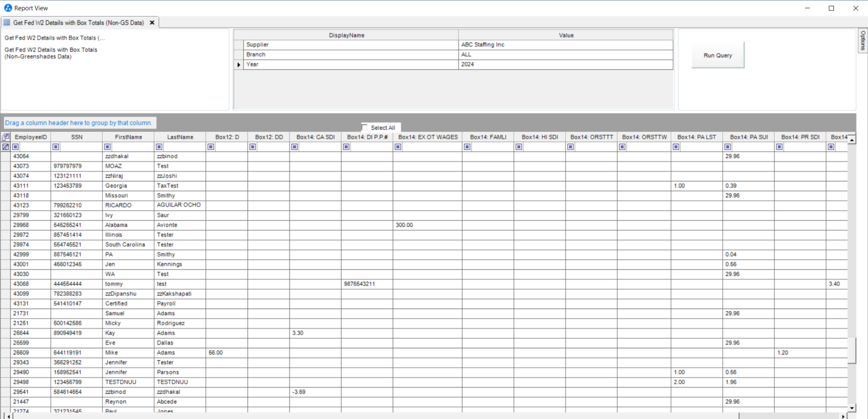Click the clear-filters icon in the filter row
Viewport: 868px width, 419px height.
click(6, 147)
